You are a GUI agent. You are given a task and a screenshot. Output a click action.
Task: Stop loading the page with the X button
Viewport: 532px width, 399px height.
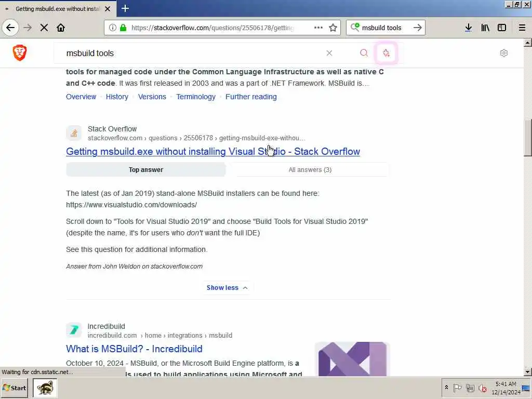coord(44,28)
